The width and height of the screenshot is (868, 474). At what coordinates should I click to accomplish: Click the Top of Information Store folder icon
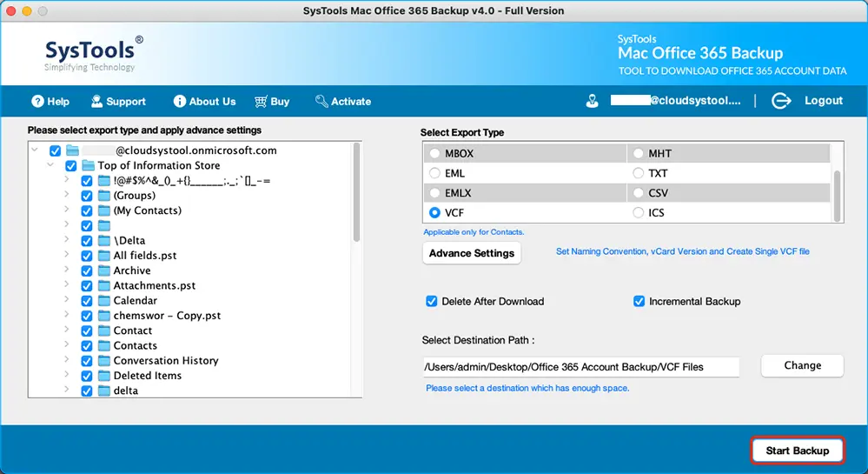[89, 165]
